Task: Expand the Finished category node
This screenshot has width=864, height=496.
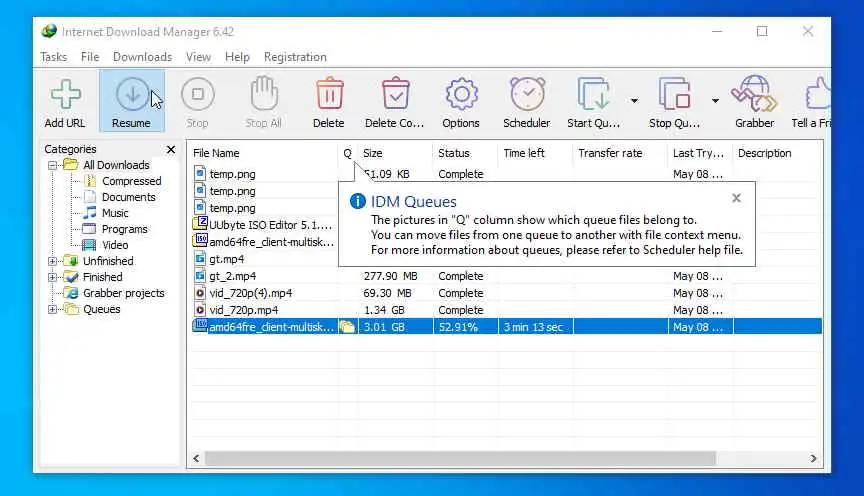Action: coord(52,277)
